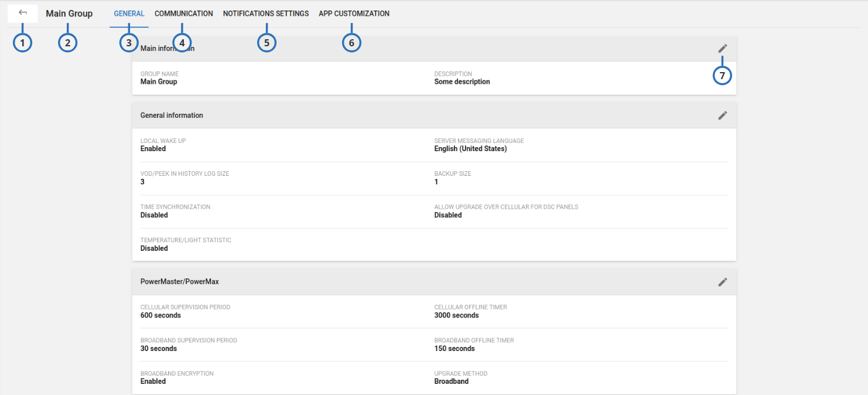The width and height of the screenshot is (868, 395).
Task: Go to the Notifications Settings tab
Action: [x=265, y=13]
